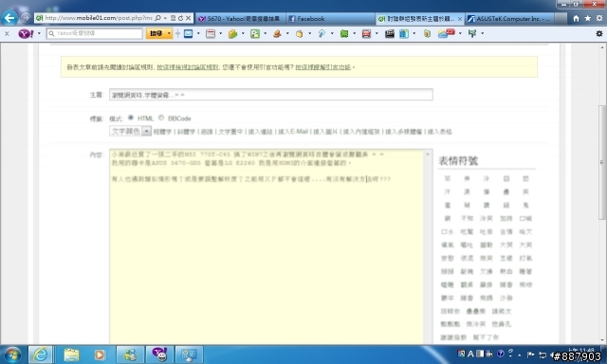Image resolution: width=607 pixels, height=364 pixels.
Task: Click the 插入連結 insert link option
Action: 261,132
